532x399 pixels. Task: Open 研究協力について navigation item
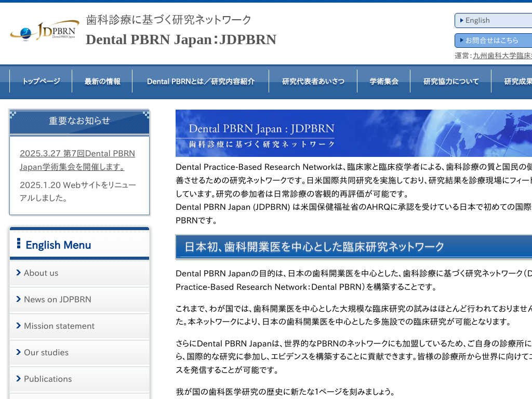point(451,81)
